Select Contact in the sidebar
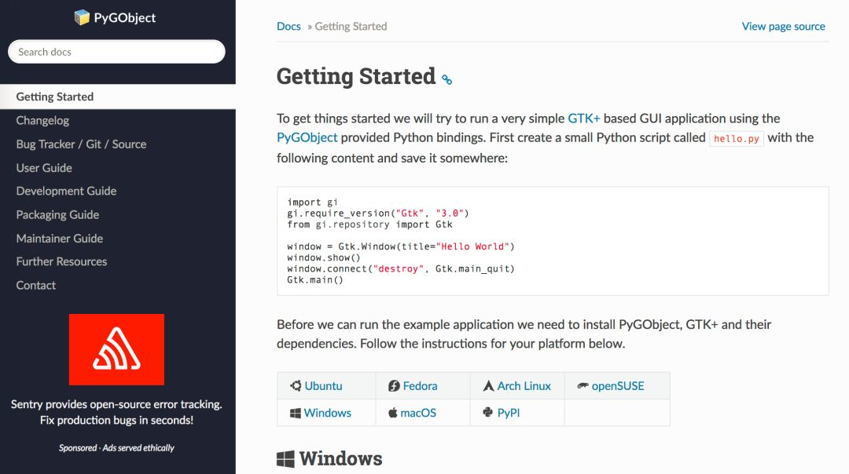 click(36, 285)
